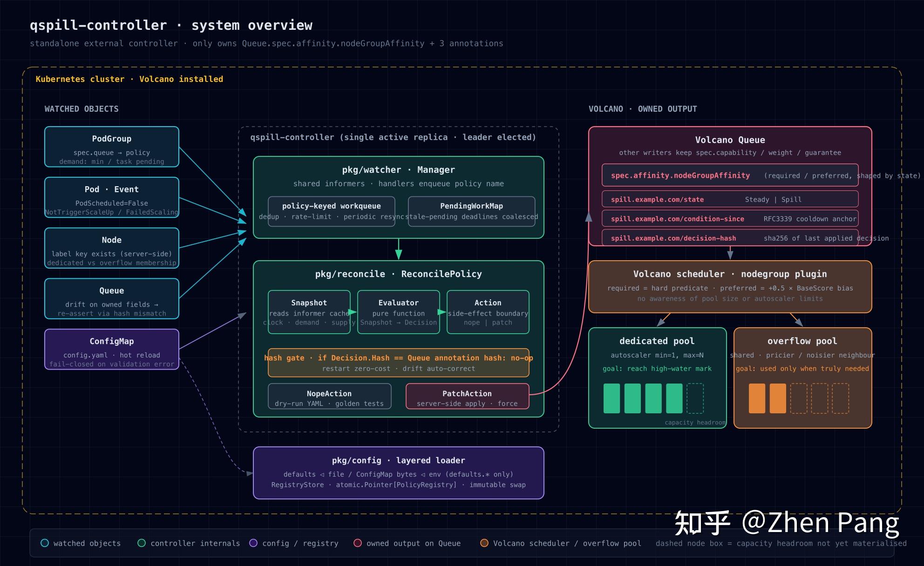Select the PodGroup watched object box
The width and height of the screenshot is (924, 566).
pos(112,147)
